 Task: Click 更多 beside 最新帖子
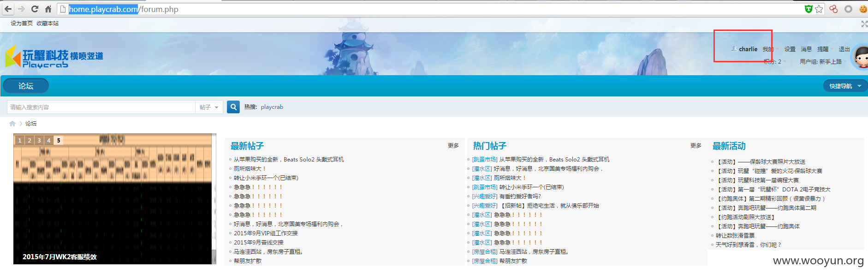453,146
